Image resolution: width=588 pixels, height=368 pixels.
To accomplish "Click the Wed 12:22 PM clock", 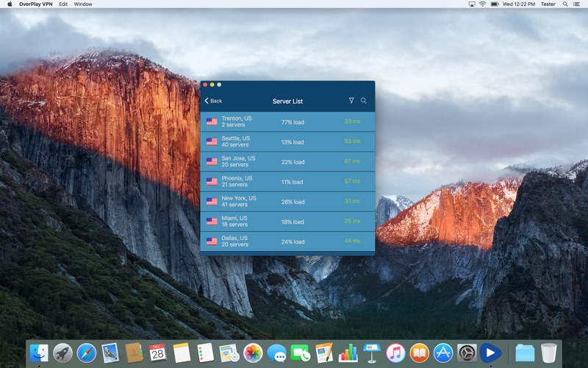I will (x=519, y=4).
